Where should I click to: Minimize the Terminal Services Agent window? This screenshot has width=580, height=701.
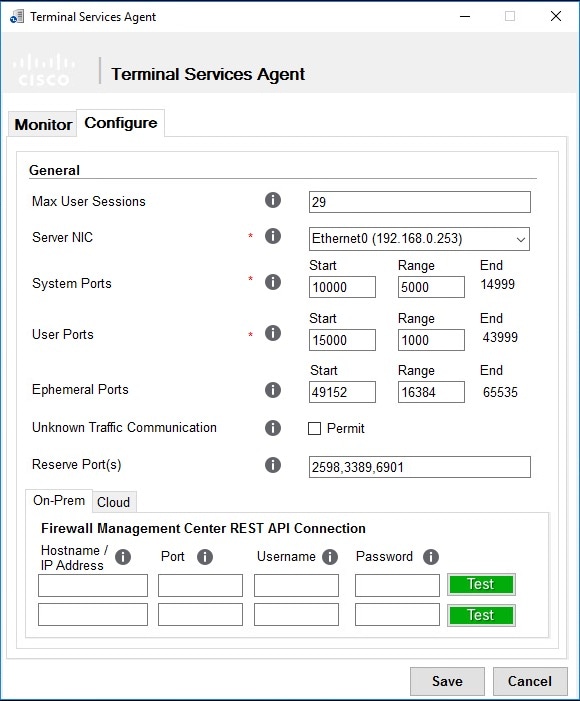point(465,17)
